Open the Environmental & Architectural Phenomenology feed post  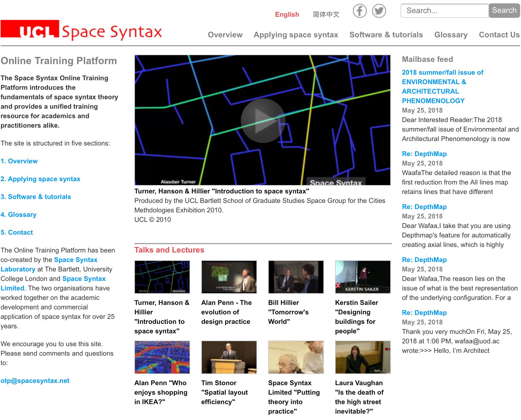(443, 87)
